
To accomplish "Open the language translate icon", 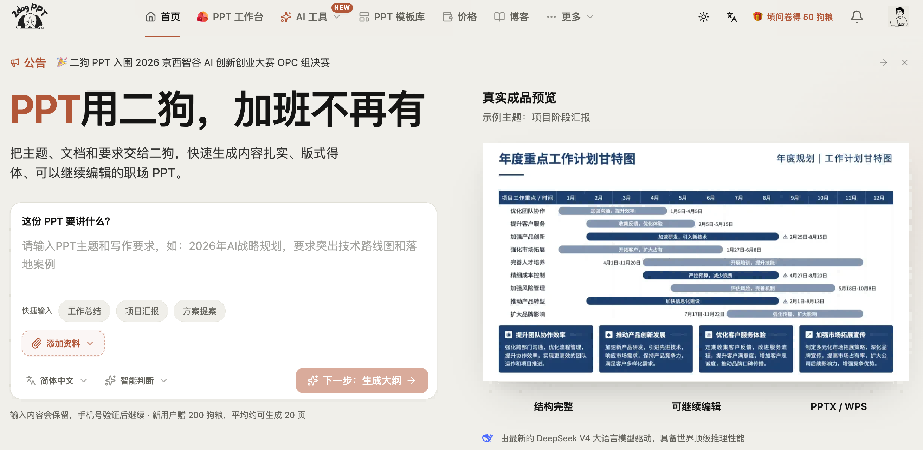I will (732, 17).
